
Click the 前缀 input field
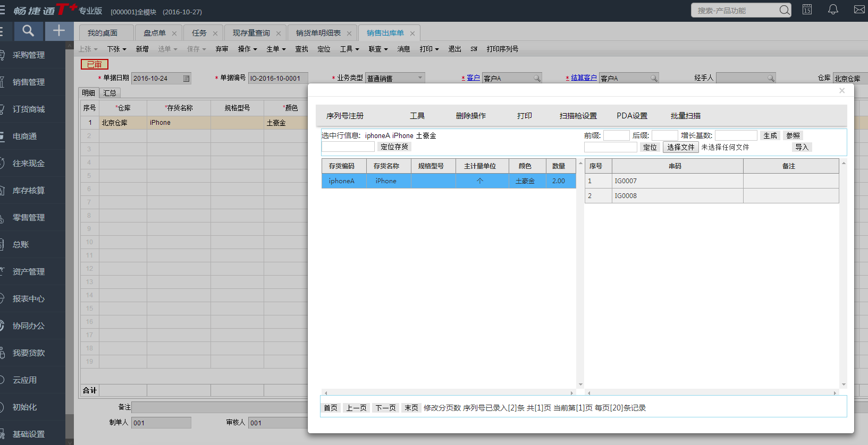point(616,135)
